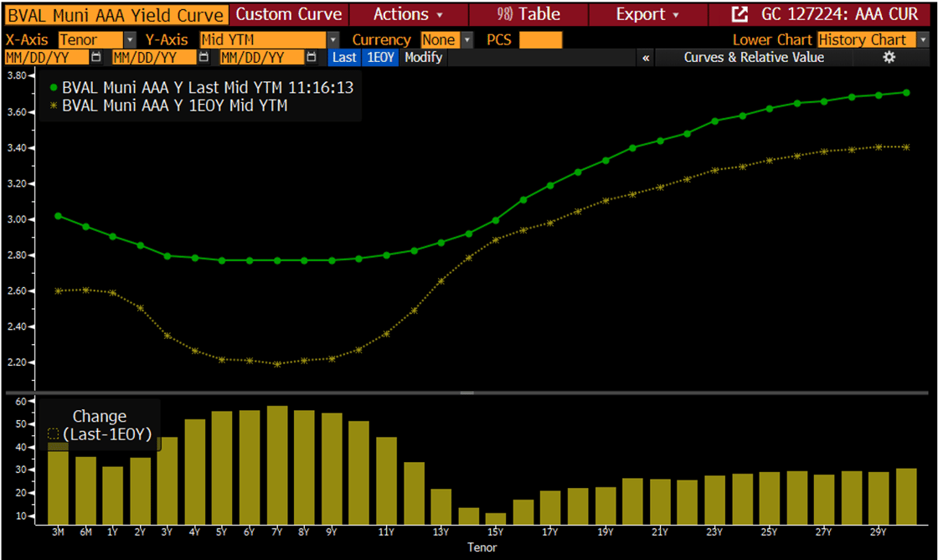Image resolution: width=938 pixels, height=560 pixels.
Task: Click the Modify button
Action: [x=424, y=58]
